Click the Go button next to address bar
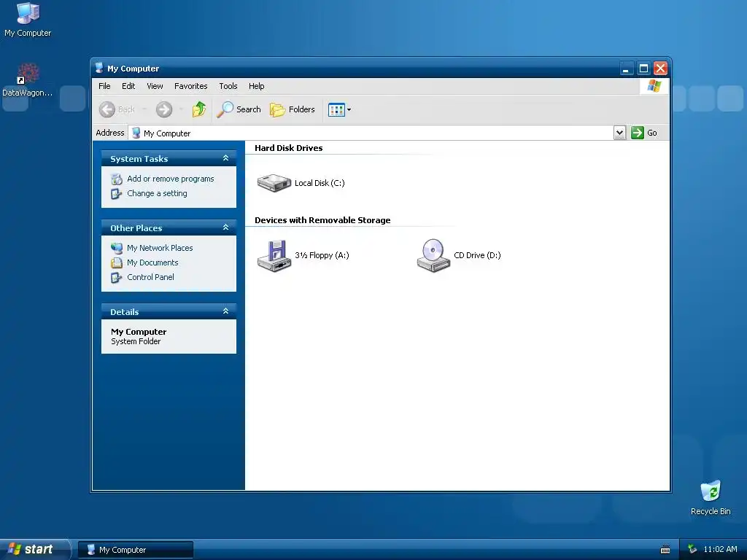 pos(644,133)
